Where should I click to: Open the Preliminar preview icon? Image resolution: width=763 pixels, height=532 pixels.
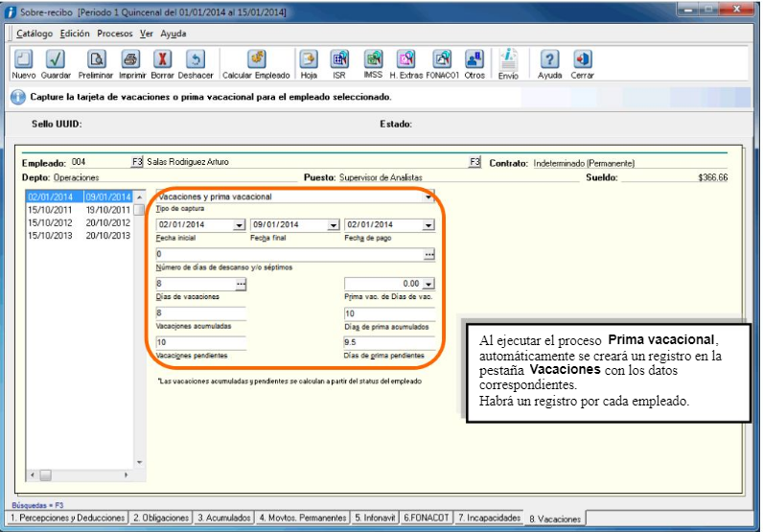96,59
